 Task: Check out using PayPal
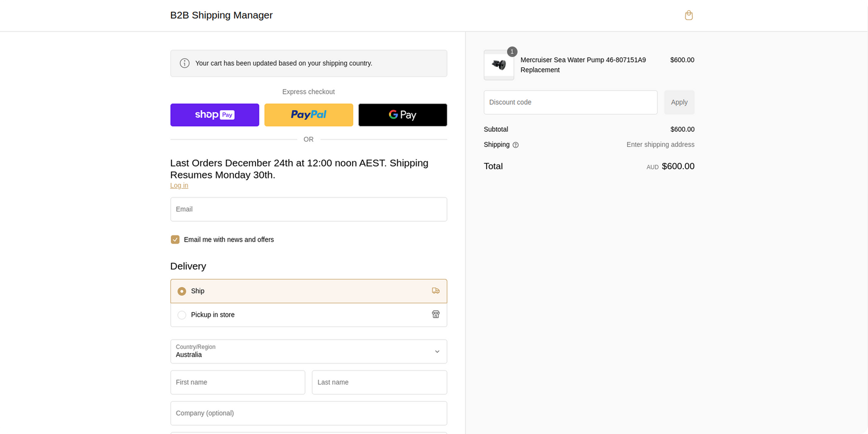308,115
